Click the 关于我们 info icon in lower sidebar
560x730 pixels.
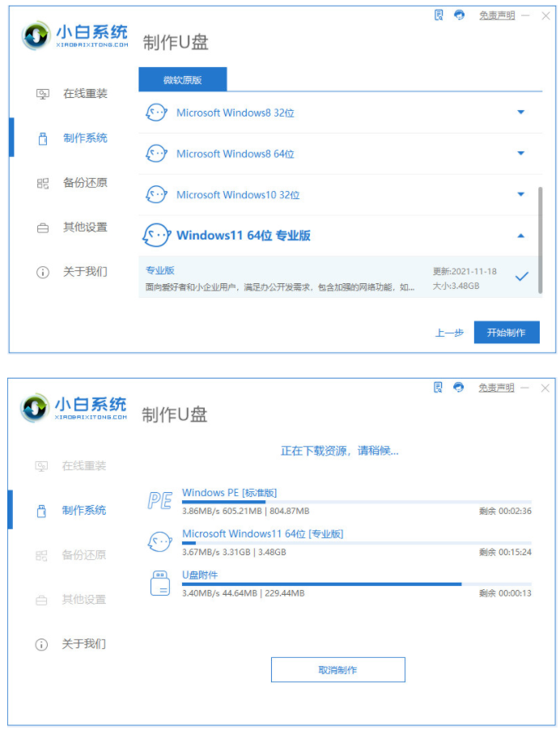tap(42, 644)
